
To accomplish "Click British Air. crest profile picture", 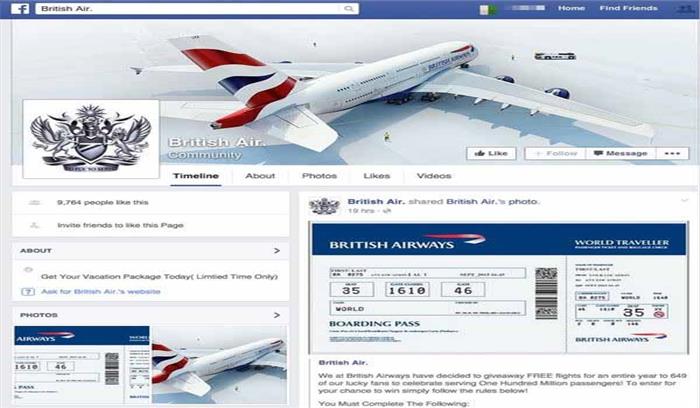I will coord(91,139).
